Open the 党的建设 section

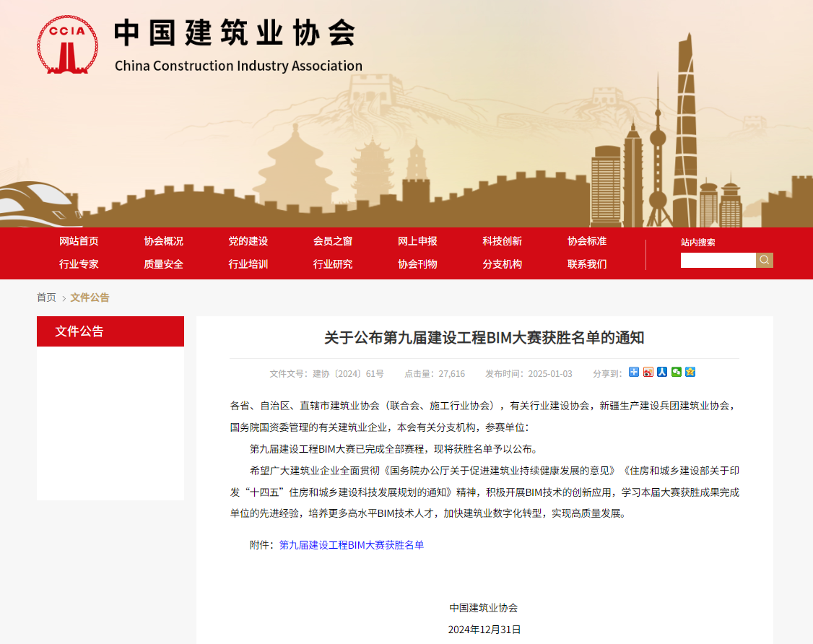pos(248,241)
